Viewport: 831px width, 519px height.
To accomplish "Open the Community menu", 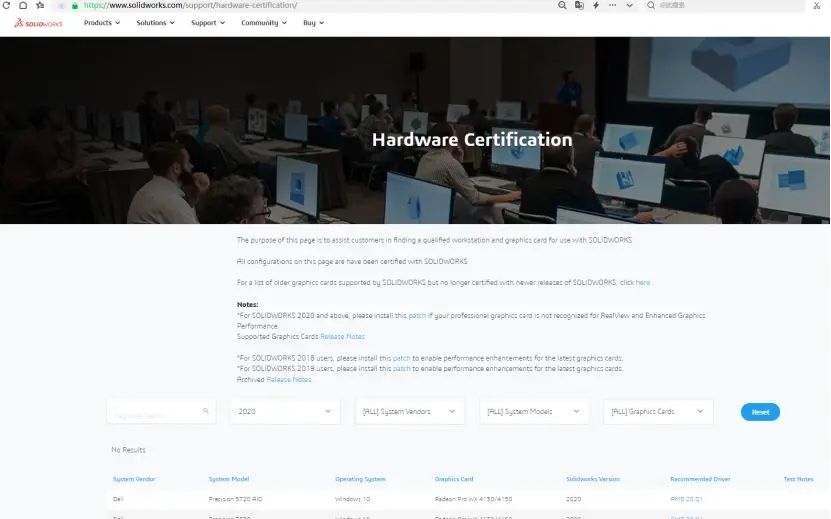I will click(x=264, y=23).
